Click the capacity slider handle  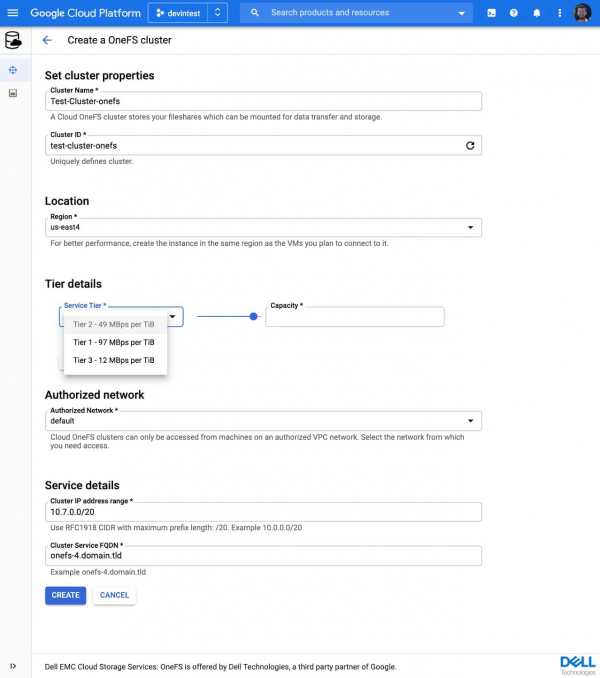click(x=254, y=317)
